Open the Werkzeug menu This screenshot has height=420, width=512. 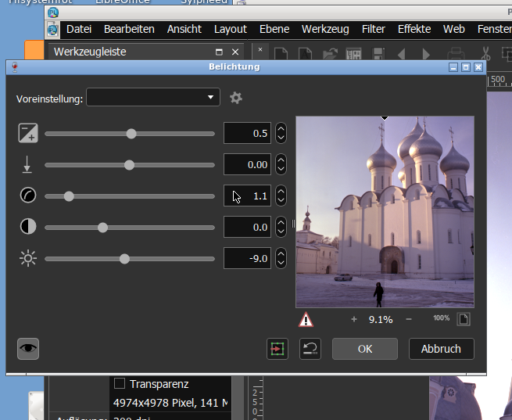click(x=325, y=29)
